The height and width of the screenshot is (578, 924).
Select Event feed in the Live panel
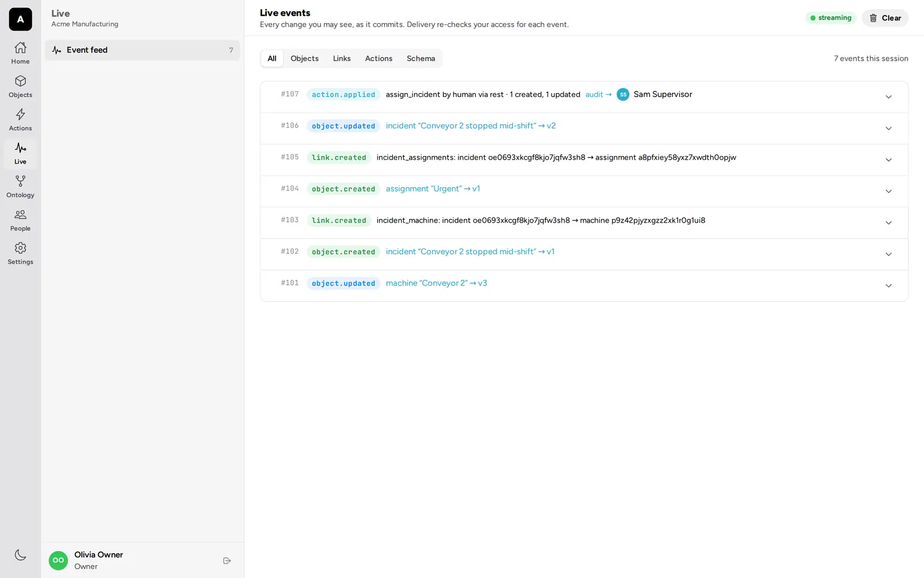coord(142,50)
